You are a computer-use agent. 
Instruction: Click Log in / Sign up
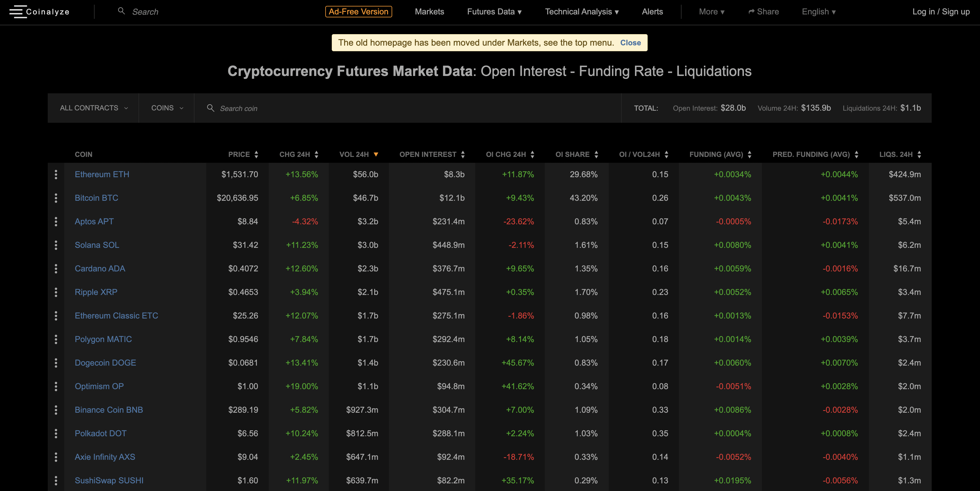[x=941, y=12]
